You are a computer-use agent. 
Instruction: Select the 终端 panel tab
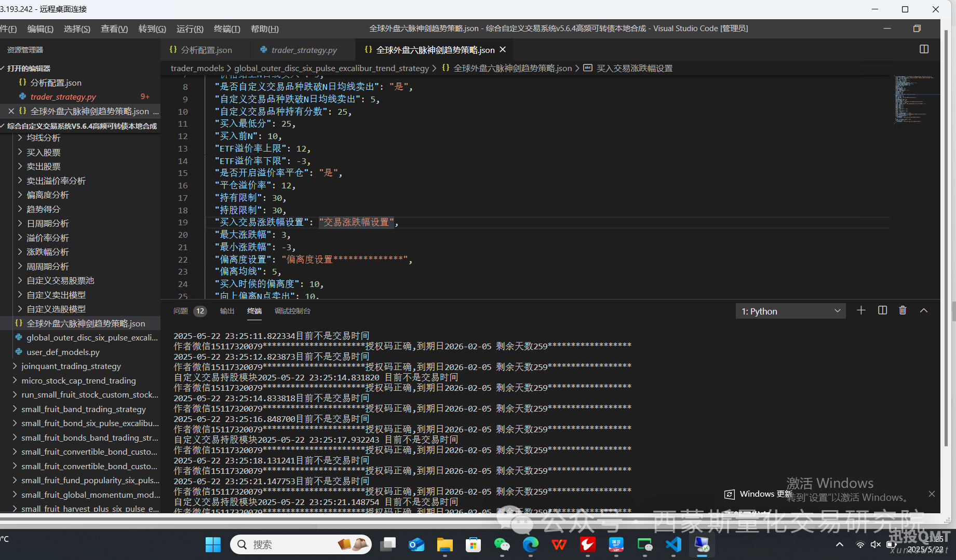254,311
